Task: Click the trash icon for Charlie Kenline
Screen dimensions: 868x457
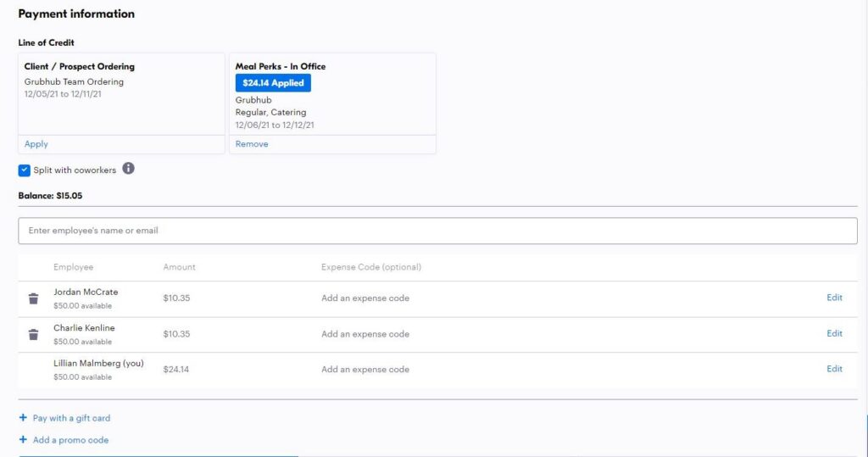Action: 33,334
